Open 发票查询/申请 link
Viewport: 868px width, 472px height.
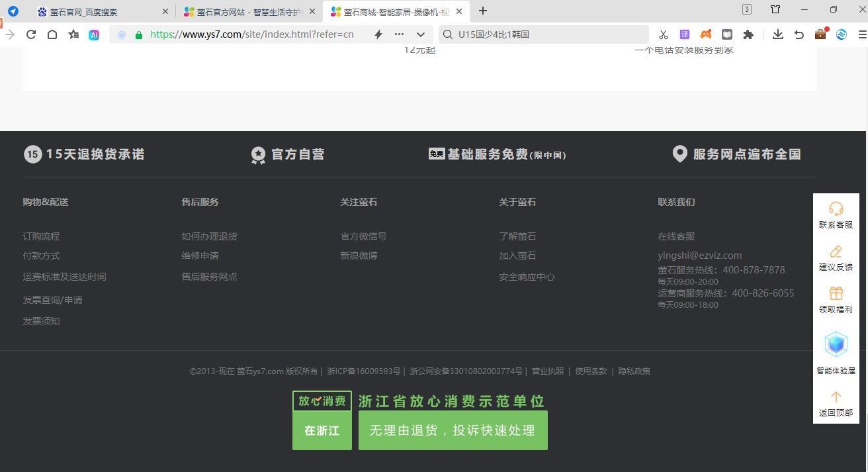coord(52,300)
